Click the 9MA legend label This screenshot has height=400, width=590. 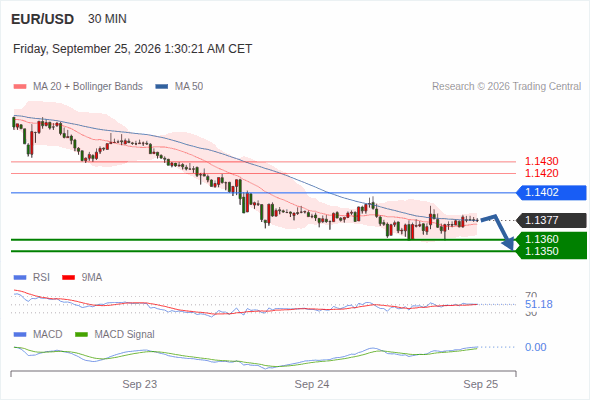[x=92, y=278]
